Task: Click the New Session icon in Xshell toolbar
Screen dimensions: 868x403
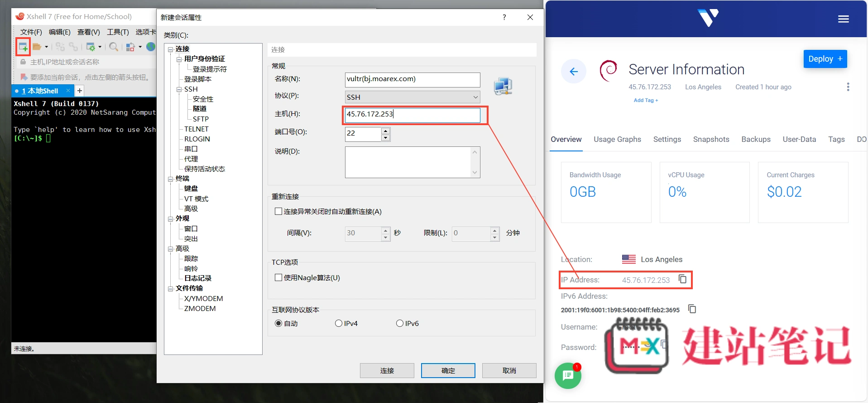Action: 23,47
